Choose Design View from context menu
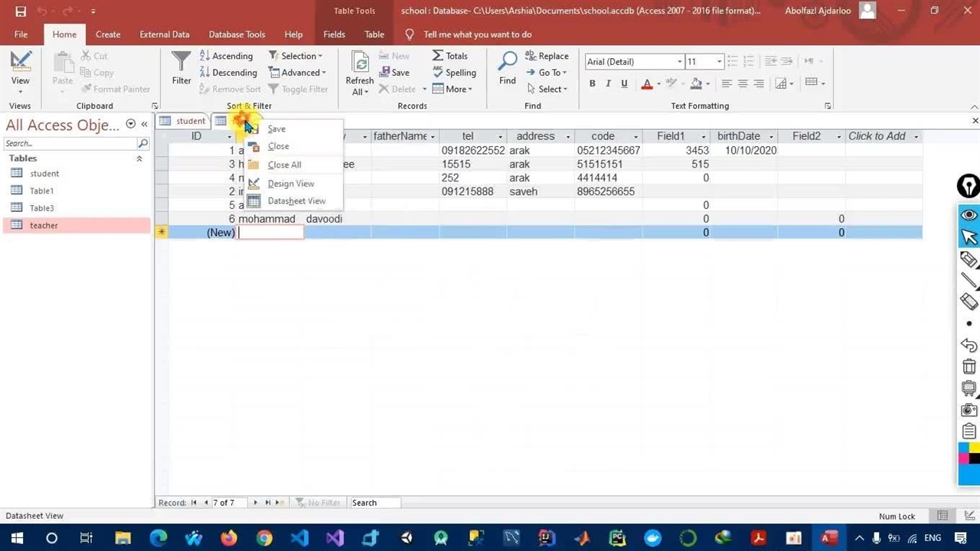 290,184
